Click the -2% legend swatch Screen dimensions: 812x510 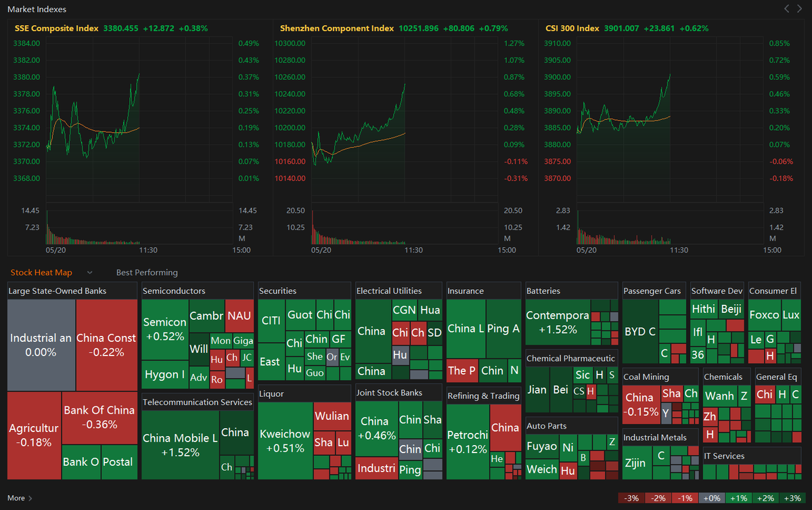click(x=658, y=498)
